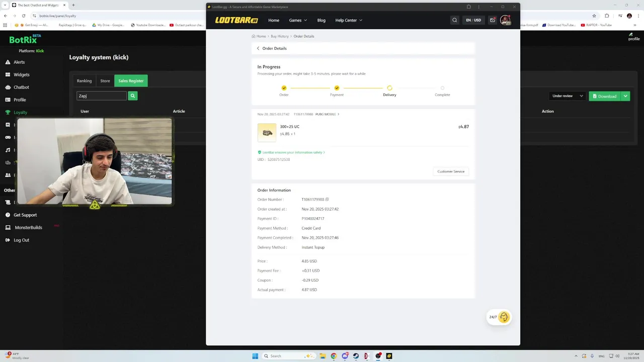Image resolution: width=644 pixels, height=362 pixels.
Task: Open Chrome apps grid in bookmarks bar
Action: coord(6,25)
